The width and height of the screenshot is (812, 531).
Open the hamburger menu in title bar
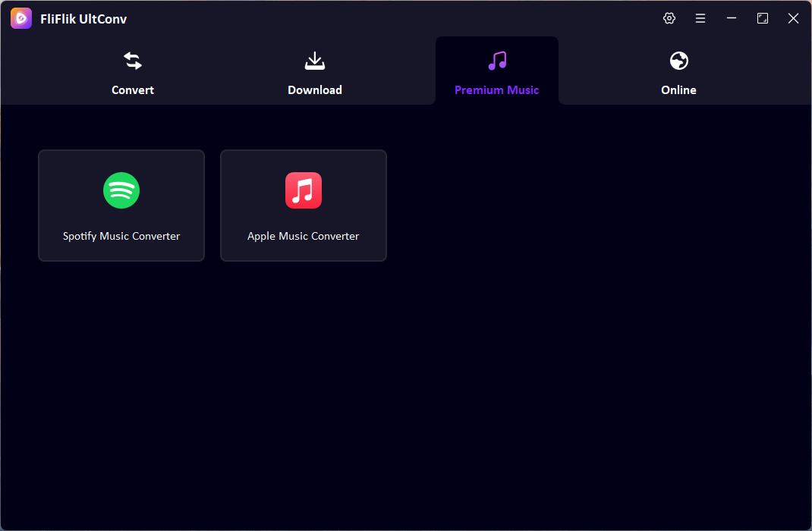pos(700,18)
